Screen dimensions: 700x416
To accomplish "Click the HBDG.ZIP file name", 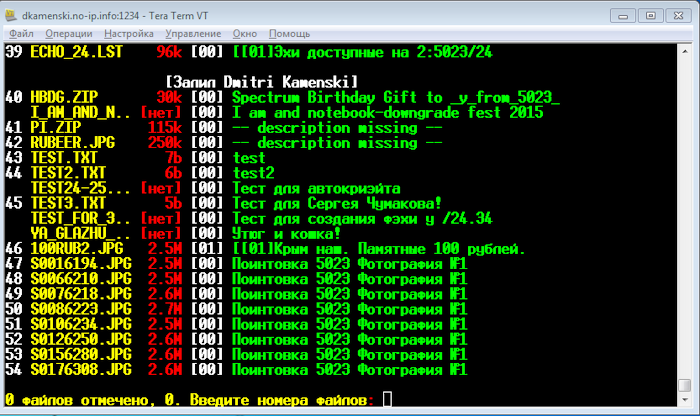I will [x=65, y=97].
